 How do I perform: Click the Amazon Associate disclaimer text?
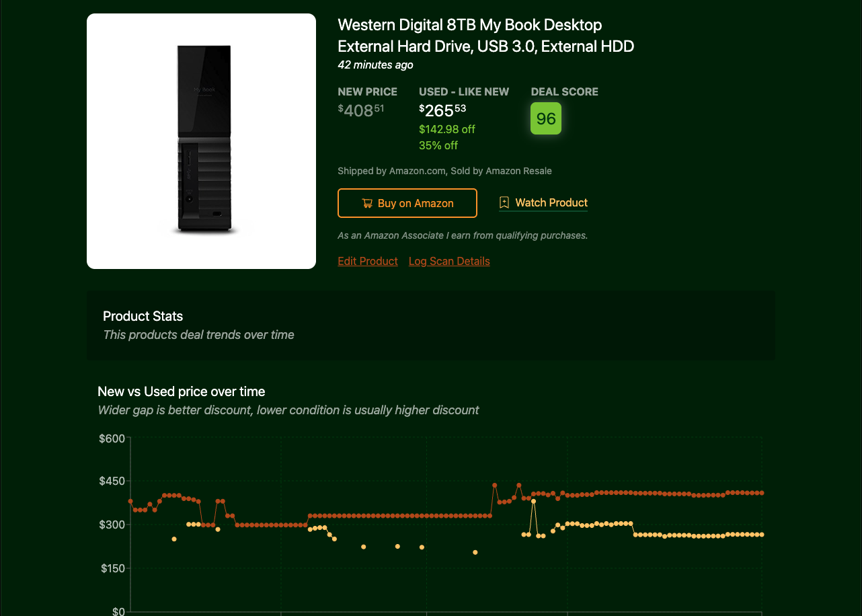(x=463, y=235)
